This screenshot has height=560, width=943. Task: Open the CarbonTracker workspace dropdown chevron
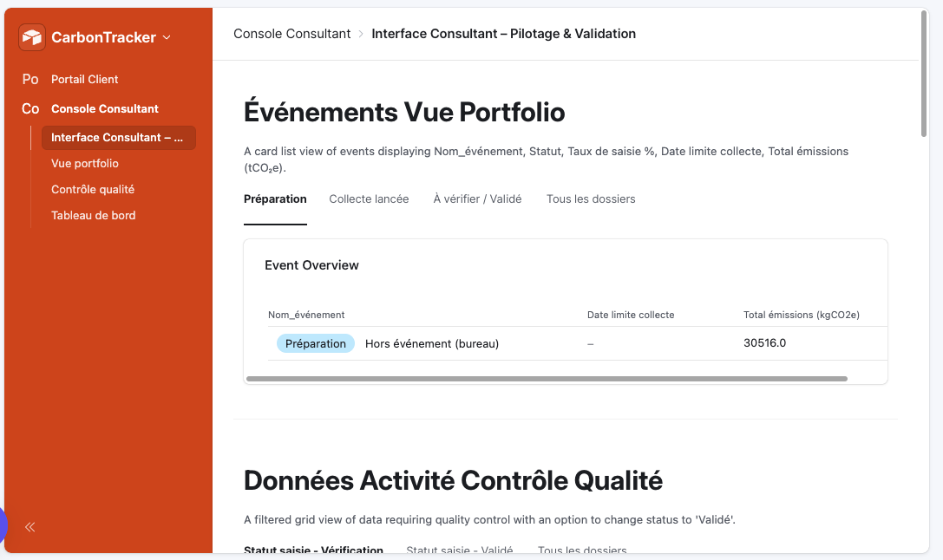click(x=167, y=37)
